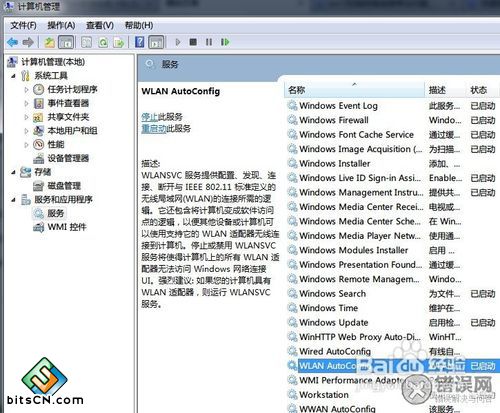
Task: Click the export list toolbar icon
Action: pyautogui.click(x=119, y=42)
